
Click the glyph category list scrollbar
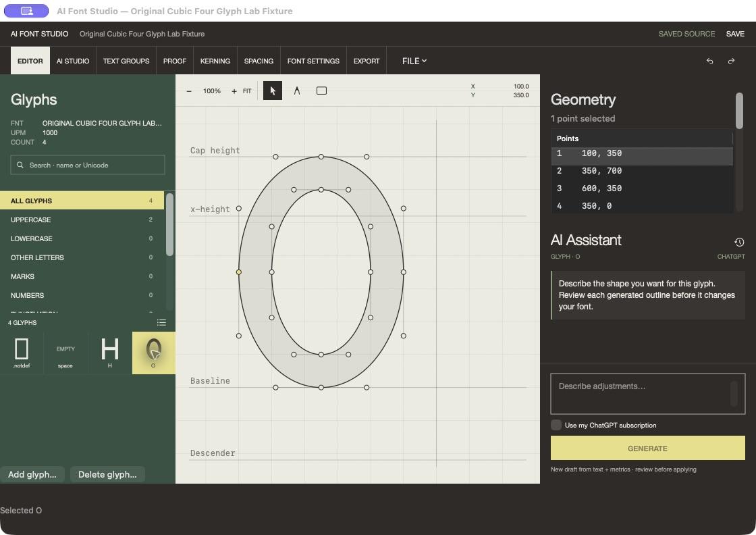coord(169,224)
